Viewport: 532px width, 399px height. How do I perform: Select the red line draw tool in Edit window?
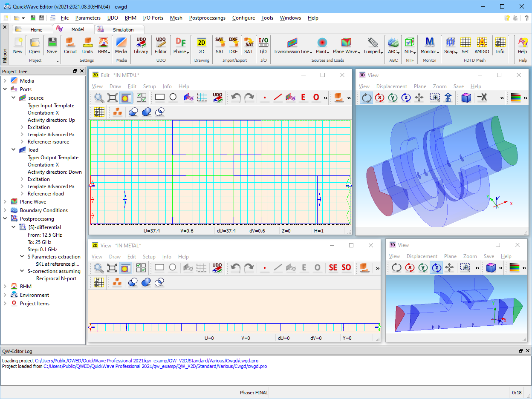[278, 98]
